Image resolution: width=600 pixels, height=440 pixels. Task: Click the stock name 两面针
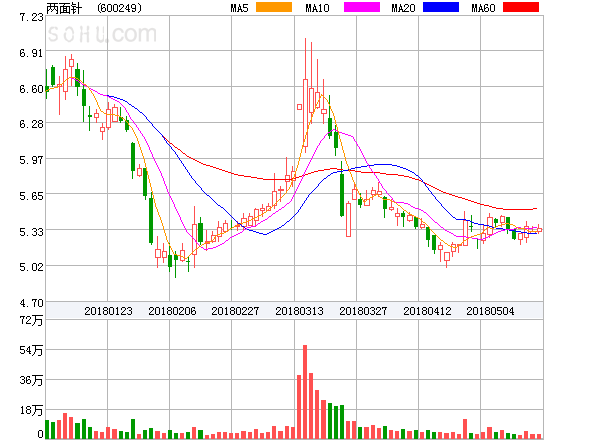(64, 8)
